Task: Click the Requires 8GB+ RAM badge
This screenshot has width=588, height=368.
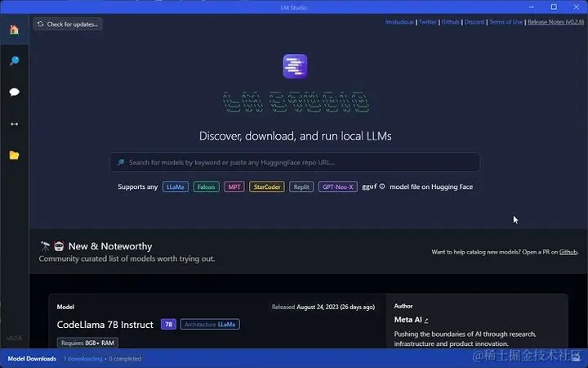Action: (x=87, y=343)
